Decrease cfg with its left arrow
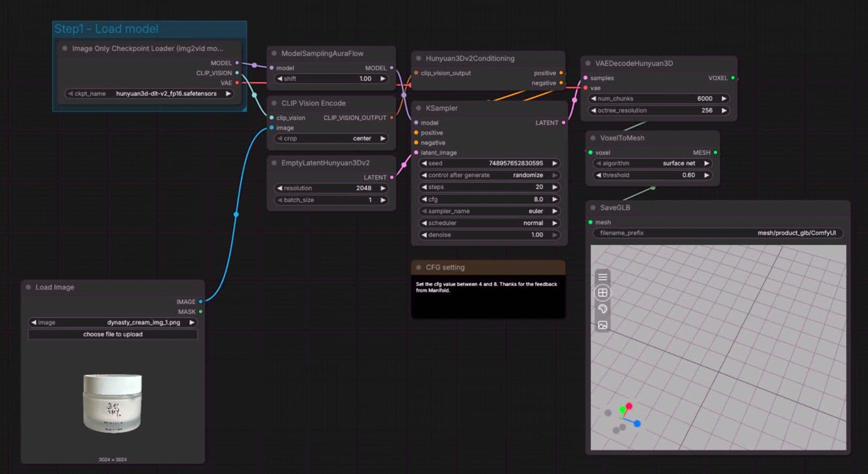Image resolution: width=868 pixels, height=474 pixels. (x=424, y=199)
